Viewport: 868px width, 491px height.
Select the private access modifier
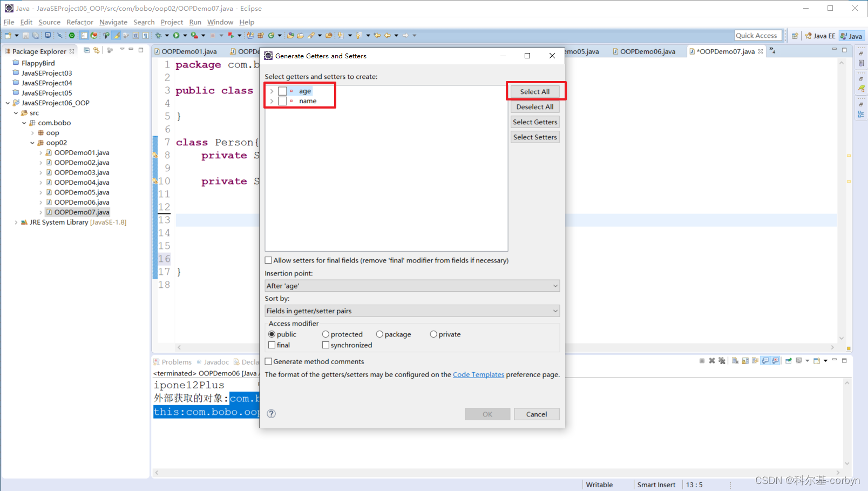433,334
